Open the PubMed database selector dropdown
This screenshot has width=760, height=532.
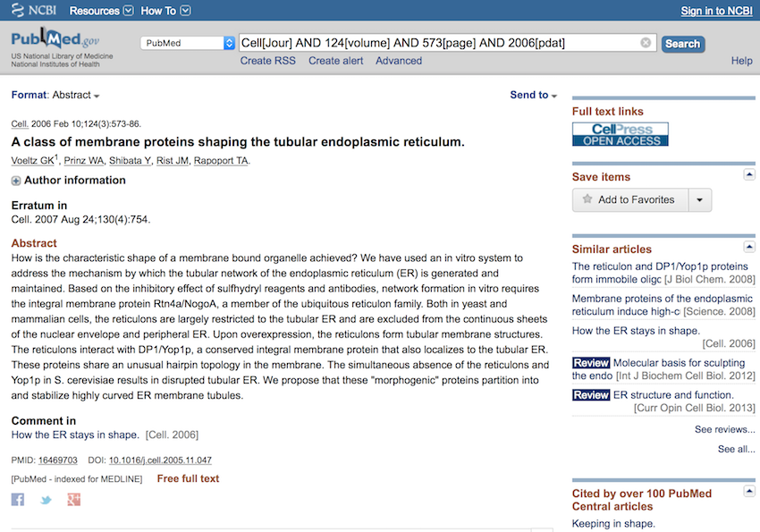(188, 43)
